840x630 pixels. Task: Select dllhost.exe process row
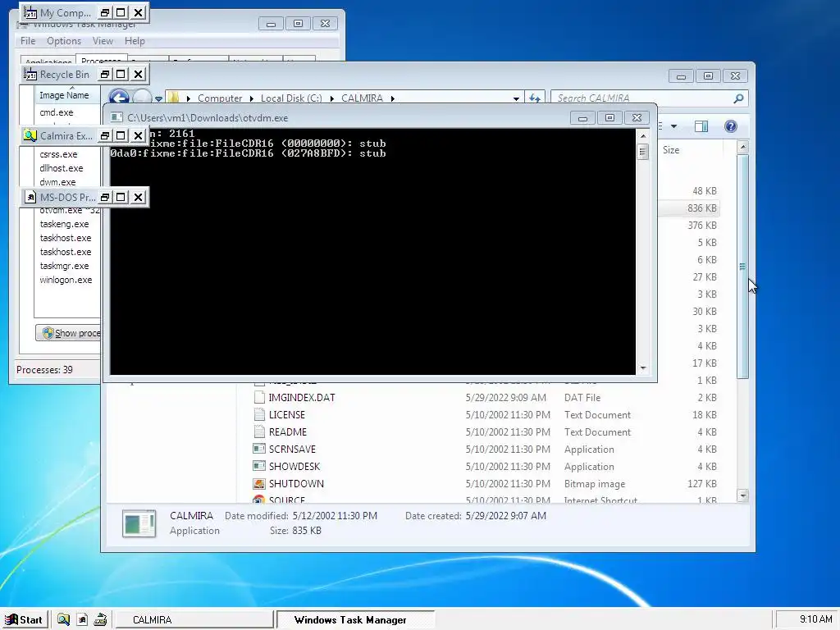[x=61, y=168]
